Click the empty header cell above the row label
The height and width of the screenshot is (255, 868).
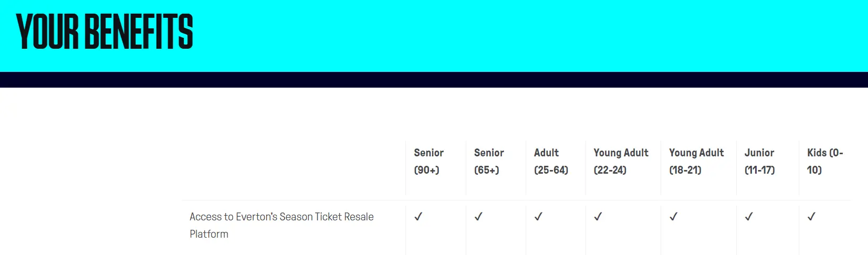coord(294,168)
